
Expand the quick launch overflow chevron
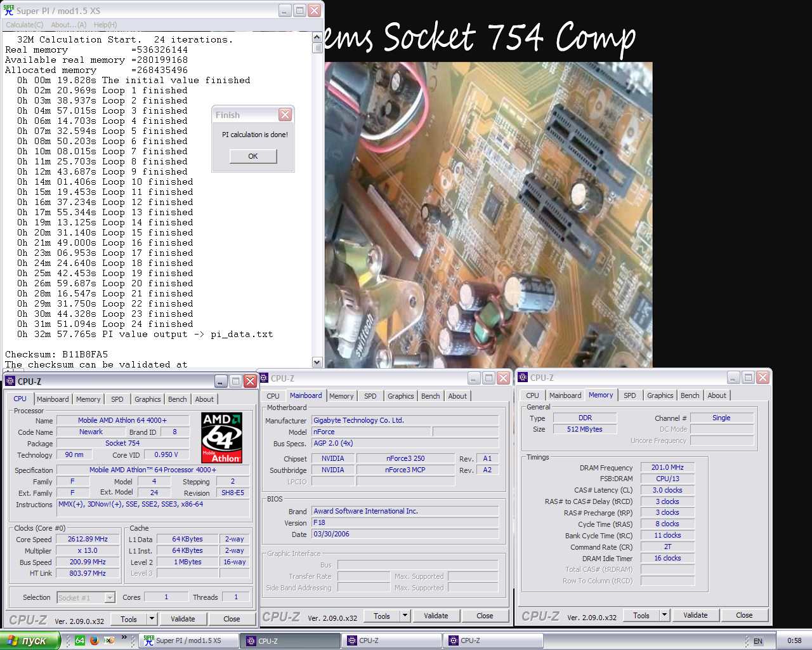coord(124,637)
